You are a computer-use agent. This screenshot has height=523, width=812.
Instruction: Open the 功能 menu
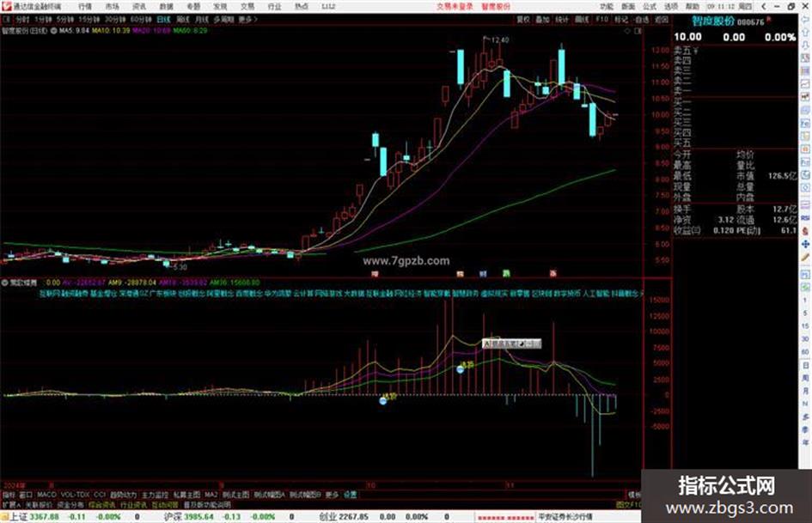click(x=607, y=6)
